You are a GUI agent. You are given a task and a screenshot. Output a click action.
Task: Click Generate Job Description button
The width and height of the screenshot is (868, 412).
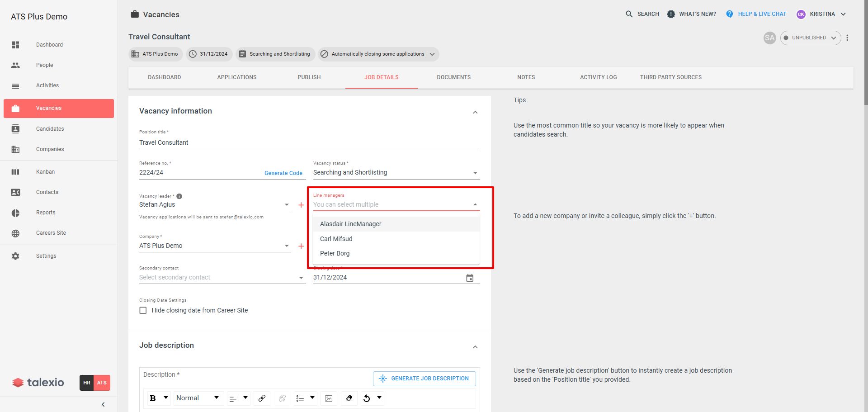coord(424,379)
